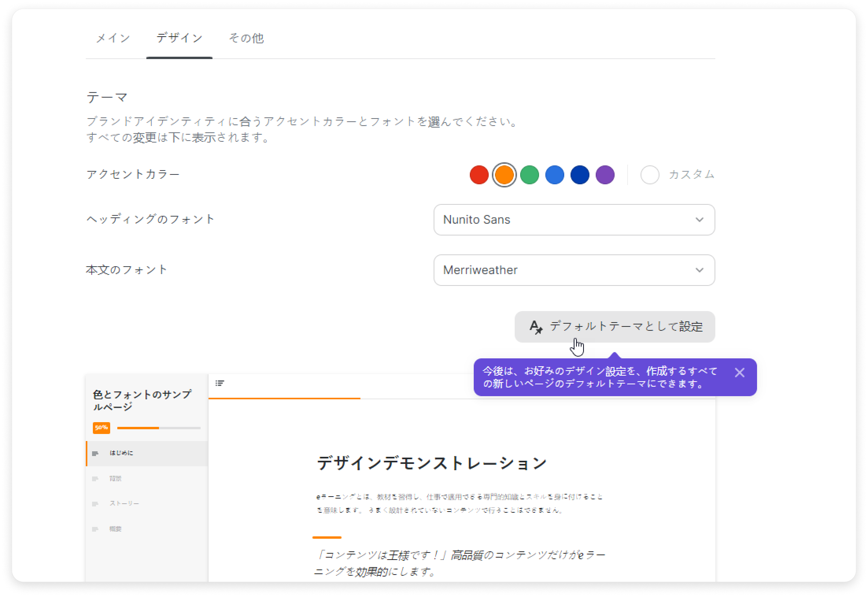Click the purple tooltip message text
Image resolution: width=868 pixels, height=597 pixels.
pyautogui.click(x=600, y=377)
